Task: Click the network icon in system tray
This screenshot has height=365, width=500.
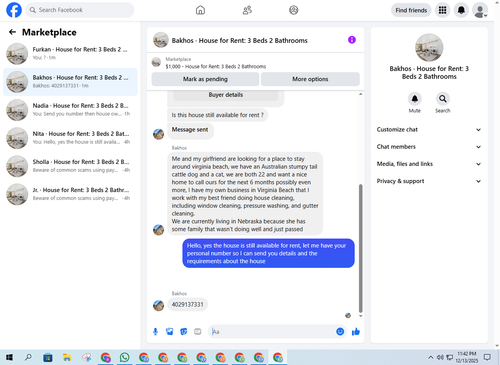Action: tap(449, 357)
